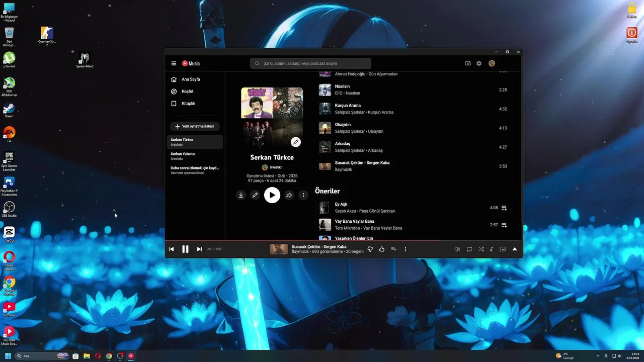Open the miniplayer picture-in-picture icon
The width and height of the screenshot is (644, 362).
(503, 249)
